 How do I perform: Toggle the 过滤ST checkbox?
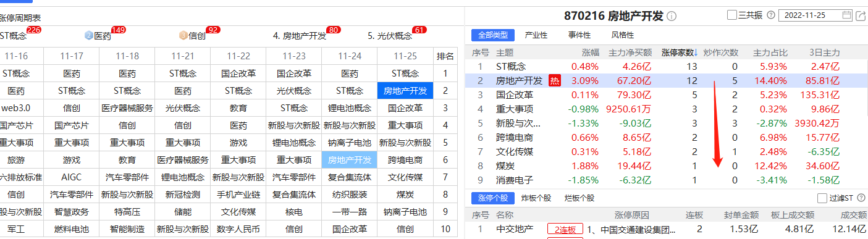822,198
